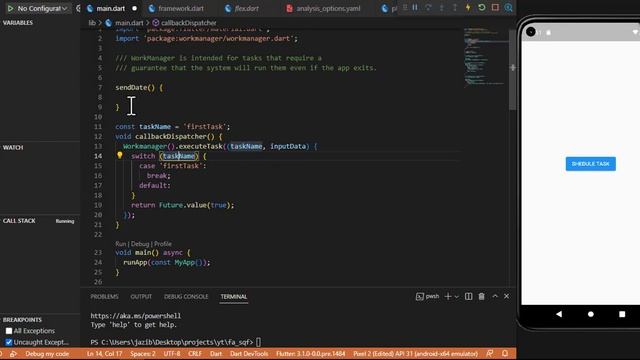
Task: Open the widget inspector magnifier icon
Action: [508, 7]
